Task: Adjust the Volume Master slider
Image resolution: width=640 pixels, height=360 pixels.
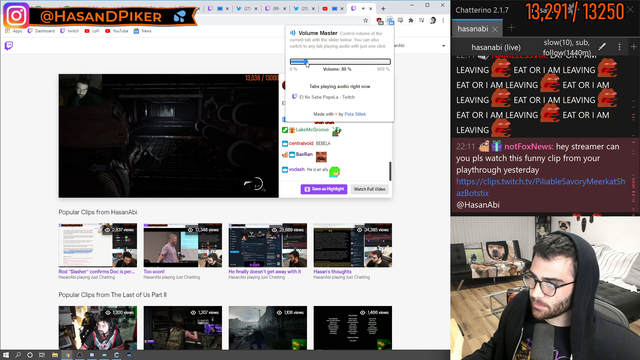Action: click(x=340, y=62)
